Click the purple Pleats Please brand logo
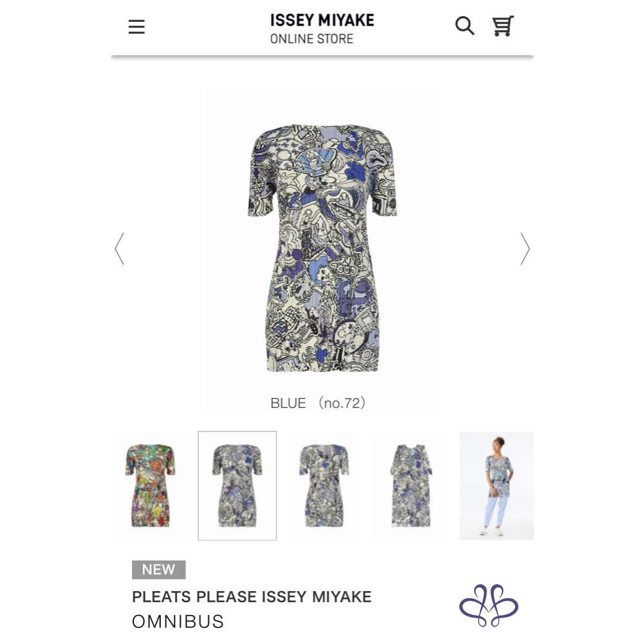The height and width of the screenshot is (644, 644). coord(488,605)
